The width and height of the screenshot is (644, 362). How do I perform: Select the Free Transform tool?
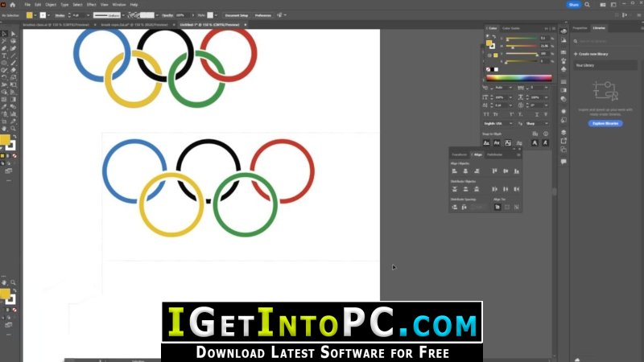(x=13, y=84)
